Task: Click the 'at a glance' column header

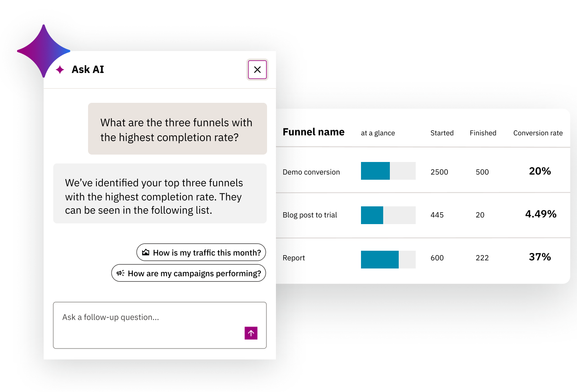Action: [x=378, y=133]
